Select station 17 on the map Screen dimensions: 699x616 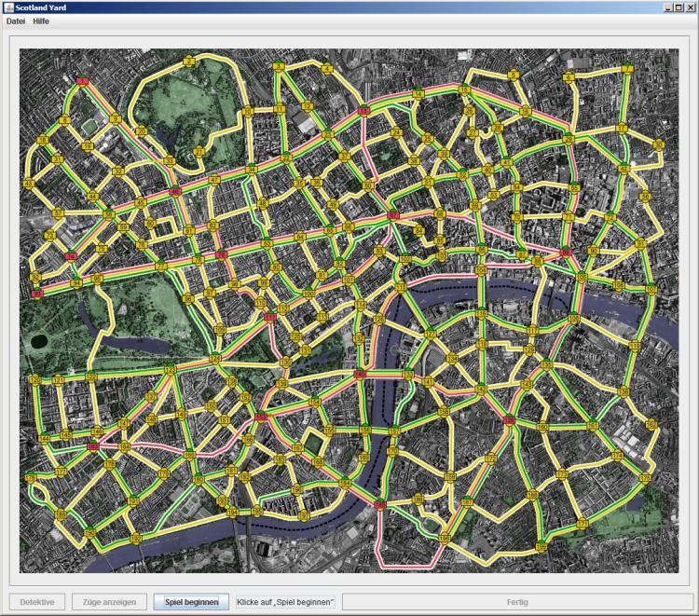[622, 129]
